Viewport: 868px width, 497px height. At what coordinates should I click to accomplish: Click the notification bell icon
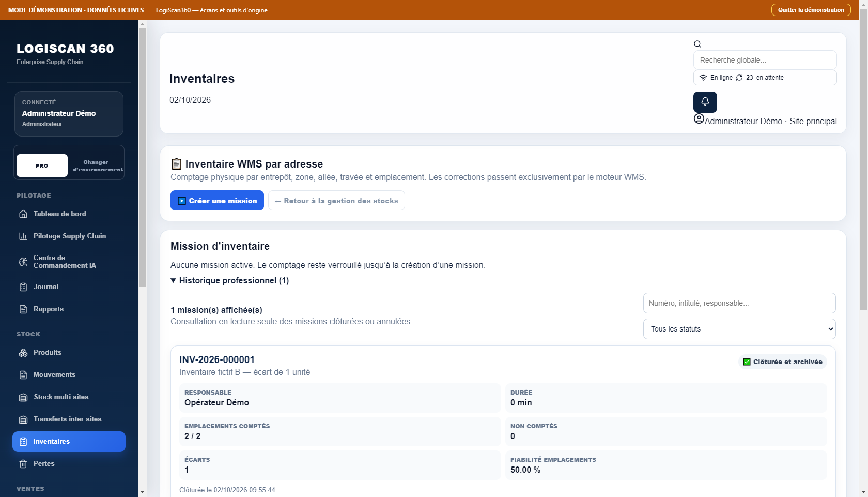tap(705, 102)
